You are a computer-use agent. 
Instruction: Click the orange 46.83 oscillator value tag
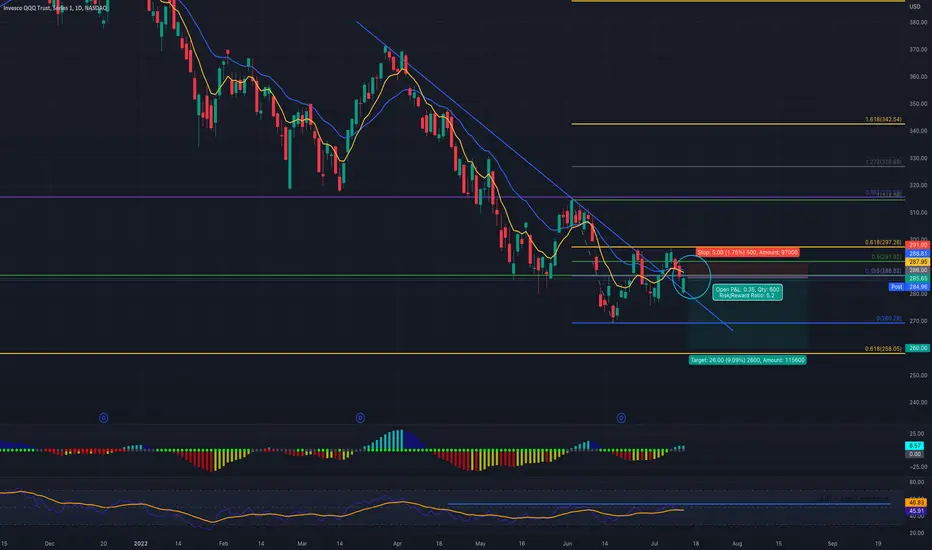point(917,502)
